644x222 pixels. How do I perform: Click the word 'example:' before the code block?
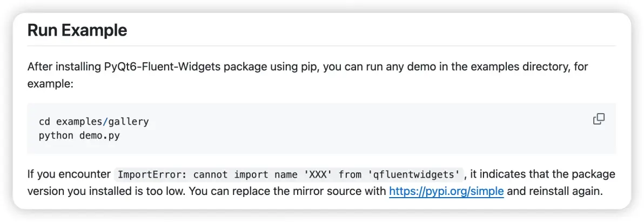(x=50, y=84)
